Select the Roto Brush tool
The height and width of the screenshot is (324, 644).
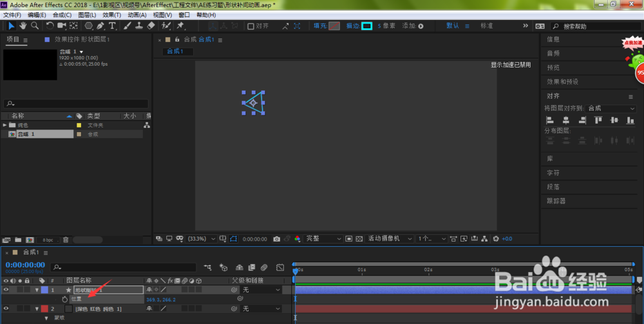[166, 26]
